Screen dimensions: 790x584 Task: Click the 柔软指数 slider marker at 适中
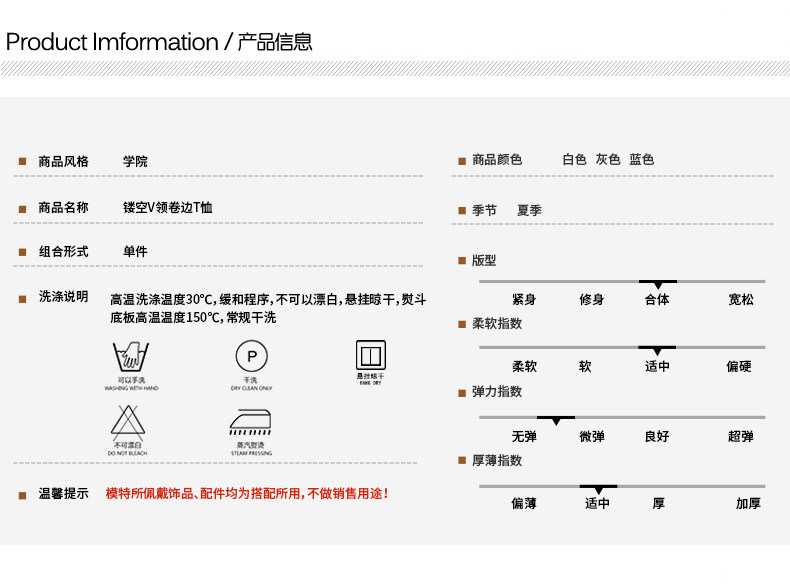click(x=657, y=350)
